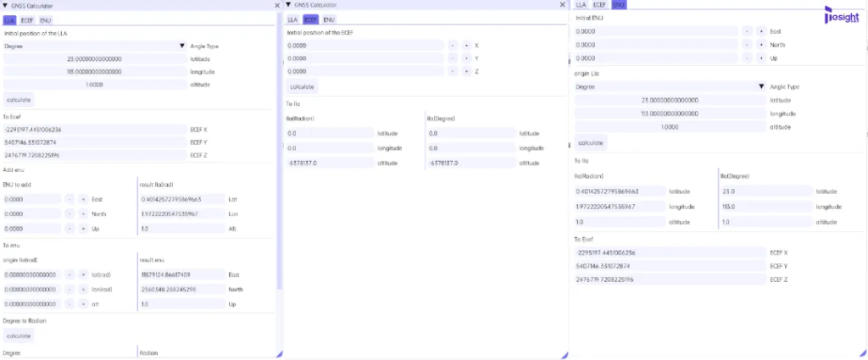Increase Initial ENU Up in the right panel

tap(761, 58)
